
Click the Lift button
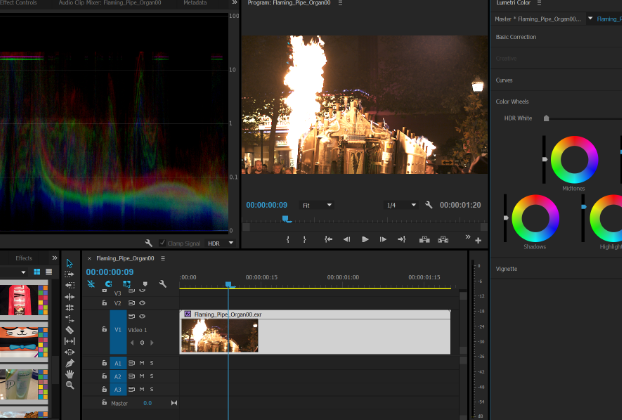424,239
